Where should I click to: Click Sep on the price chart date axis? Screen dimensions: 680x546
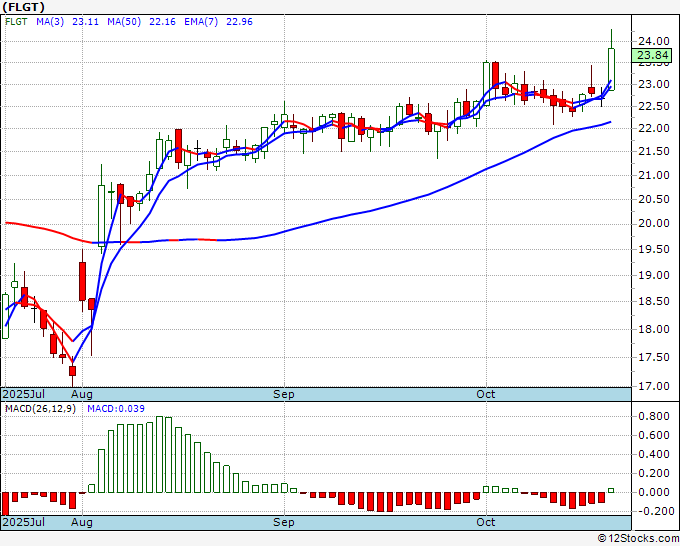(284, 394)
